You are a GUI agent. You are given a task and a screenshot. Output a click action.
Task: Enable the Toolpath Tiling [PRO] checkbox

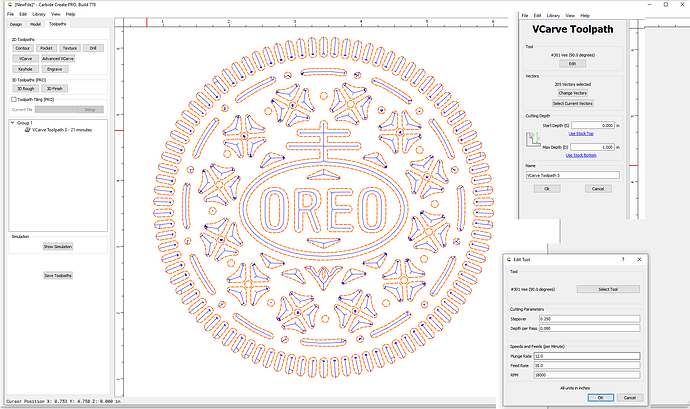(14, 99)
